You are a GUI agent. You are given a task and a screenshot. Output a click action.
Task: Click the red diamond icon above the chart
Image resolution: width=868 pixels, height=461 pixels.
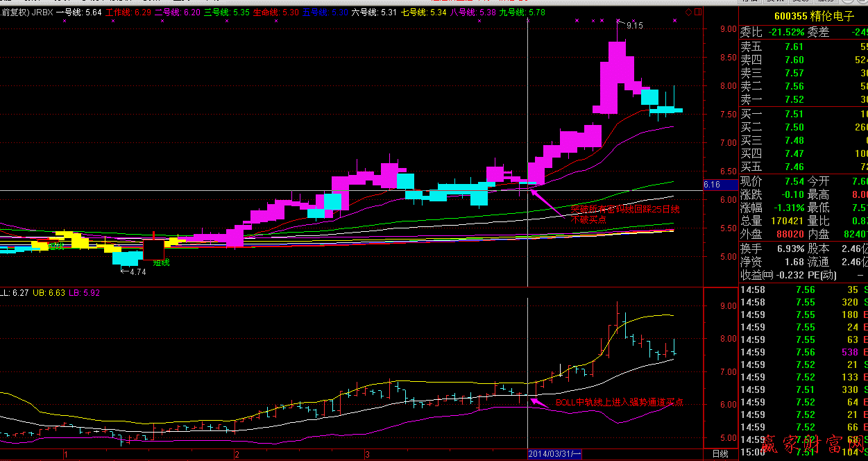688,12
